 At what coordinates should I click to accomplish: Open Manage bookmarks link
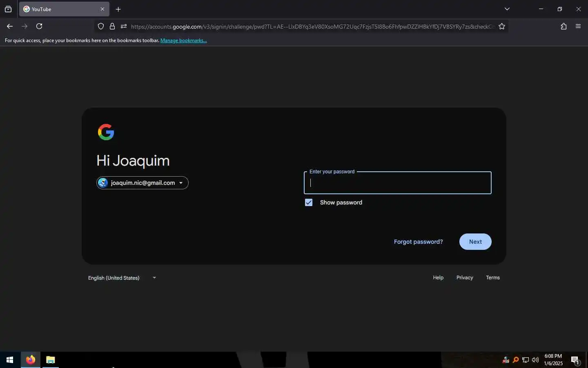pos(183,40)
